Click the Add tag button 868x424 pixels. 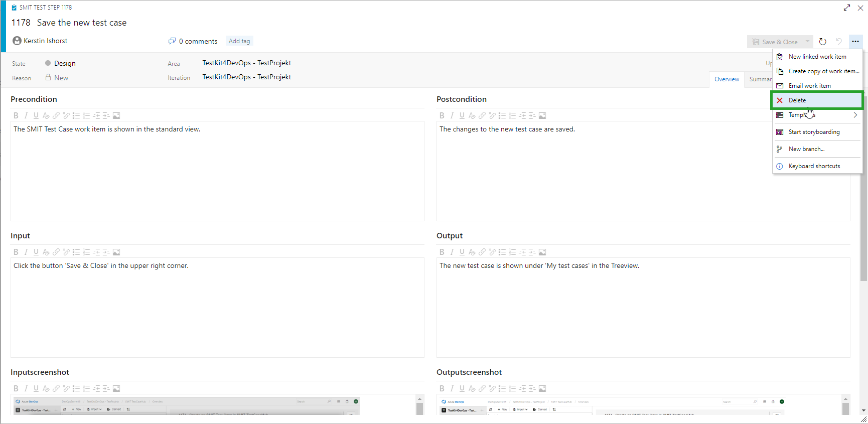pyautogui.click(x=239, y=41)
